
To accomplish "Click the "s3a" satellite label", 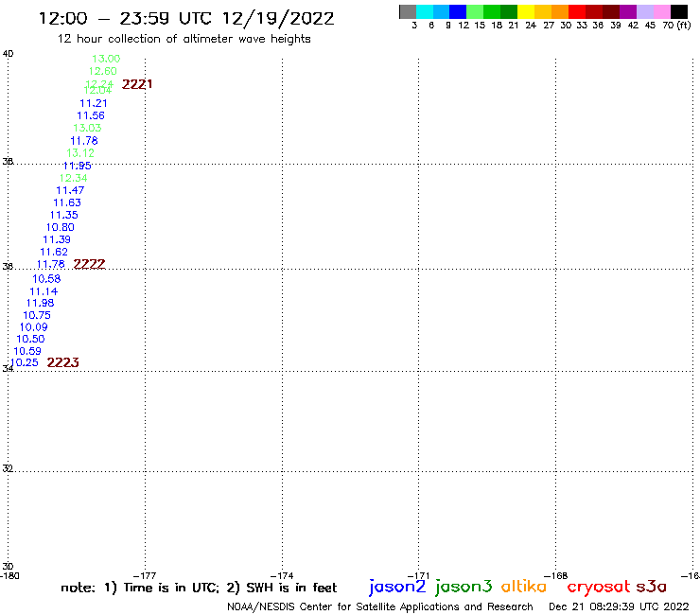I will pyautogui.click(x=652, y=587).
